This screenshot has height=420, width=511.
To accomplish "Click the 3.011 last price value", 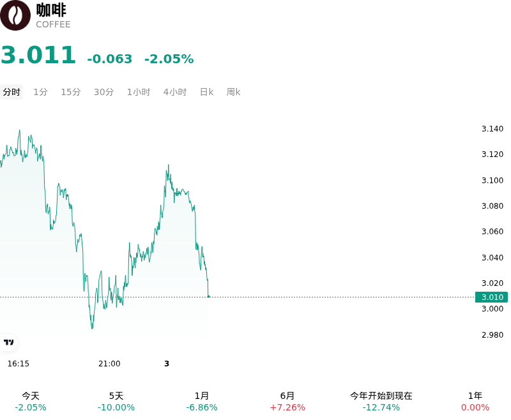I will point(38,55).
